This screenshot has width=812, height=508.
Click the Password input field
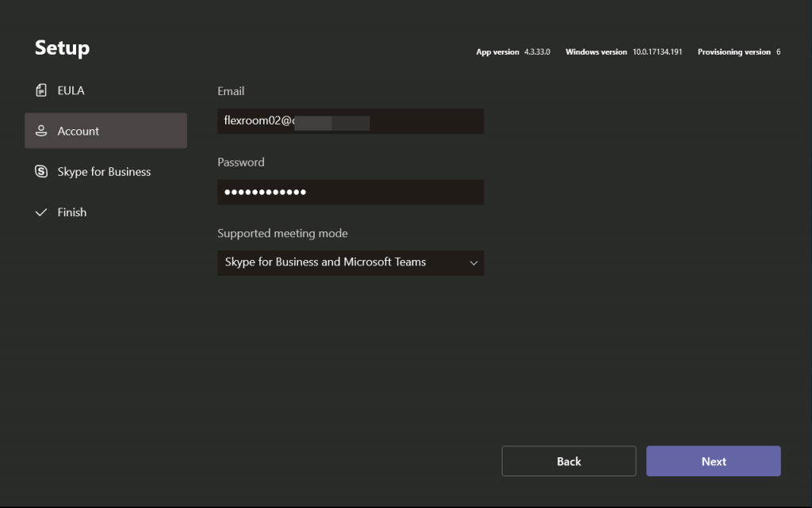350,192
